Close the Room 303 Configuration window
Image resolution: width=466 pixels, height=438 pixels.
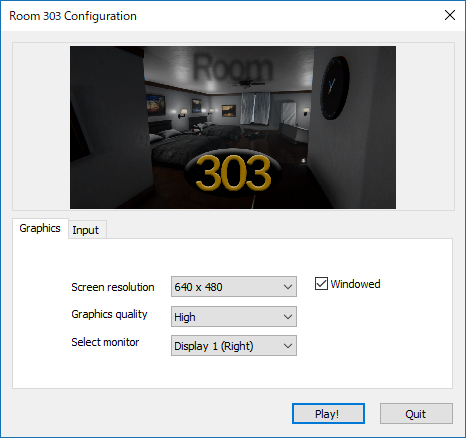tap(450, 15)
